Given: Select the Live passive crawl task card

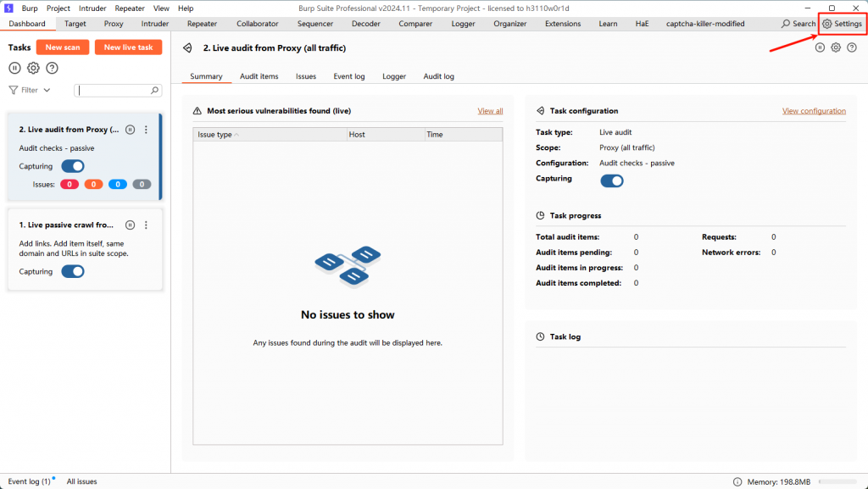Looking at the screenshot, I should click(85, 249).
